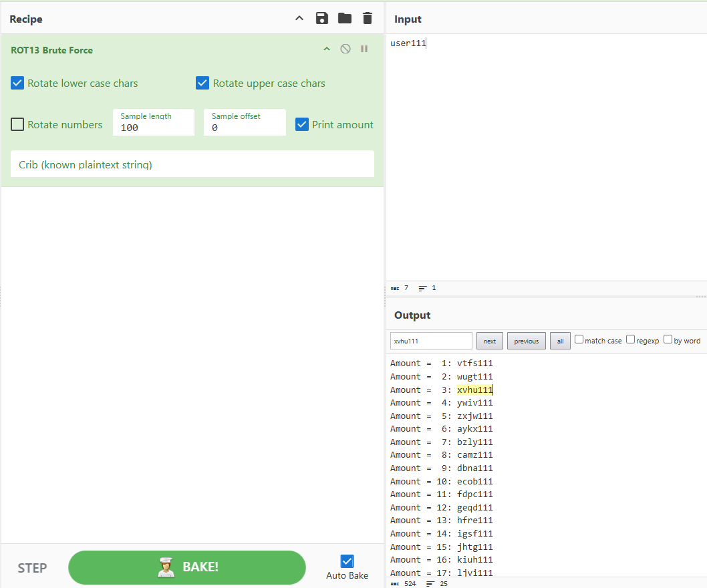Click the Recipe pane heading
Image resolution: width=707 pixels, height=588 pixels.
(26, 19)
